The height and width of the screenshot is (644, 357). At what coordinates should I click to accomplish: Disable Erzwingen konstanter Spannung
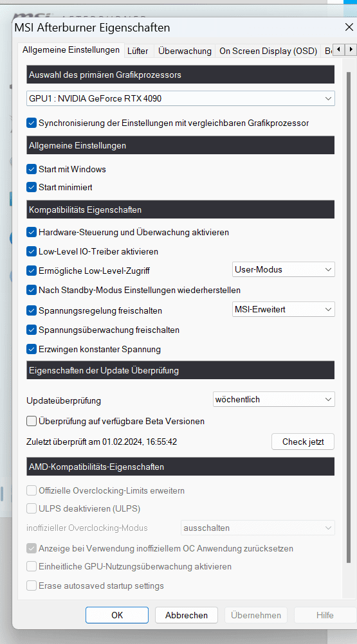(x=32, y=349)
